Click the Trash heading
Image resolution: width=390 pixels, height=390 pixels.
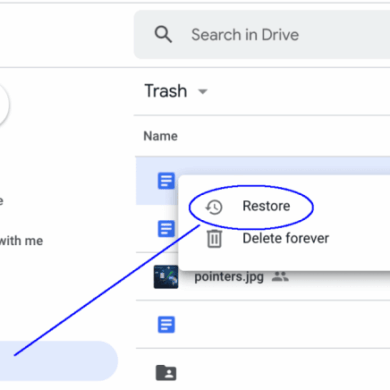[x=166, y=91]
